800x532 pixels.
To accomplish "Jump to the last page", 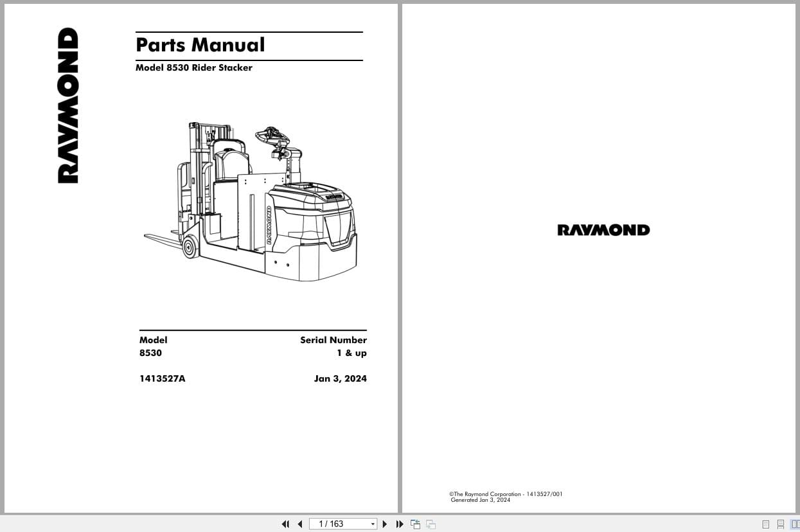I will 399,524.
